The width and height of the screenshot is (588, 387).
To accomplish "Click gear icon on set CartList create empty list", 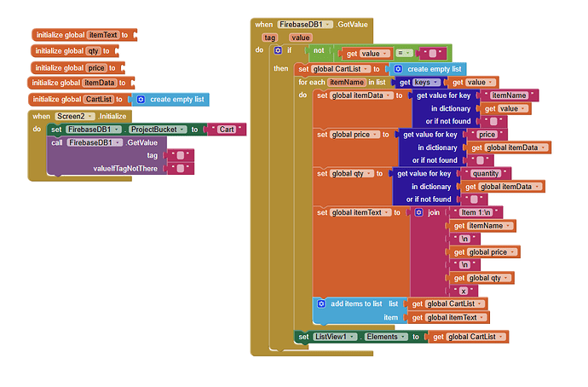I will [x=398, y=69].
